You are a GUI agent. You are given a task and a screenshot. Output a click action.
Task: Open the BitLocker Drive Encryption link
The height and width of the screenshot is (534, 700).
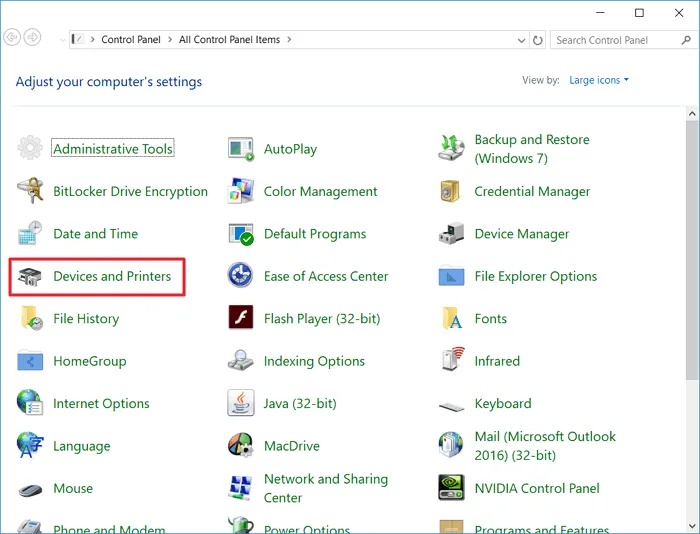click(x=130, y=192)
